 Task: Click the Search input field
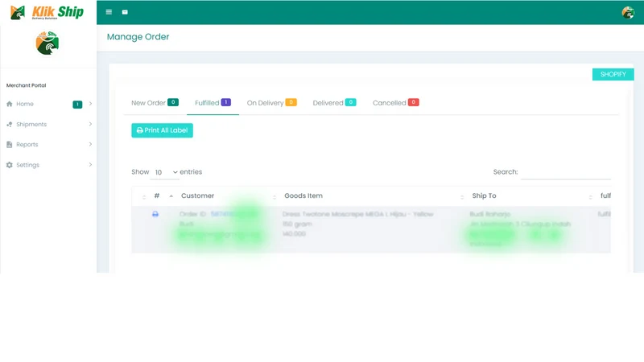[x=566, y=172]
